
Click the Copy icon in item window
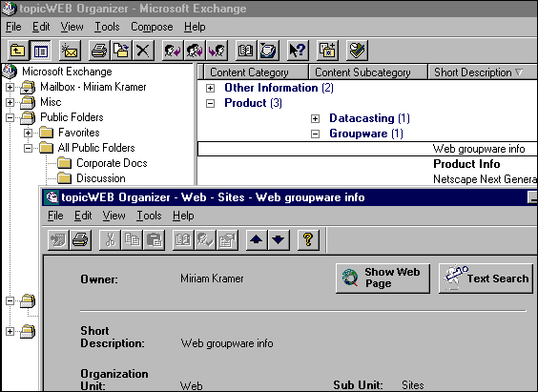coord(132,239)
